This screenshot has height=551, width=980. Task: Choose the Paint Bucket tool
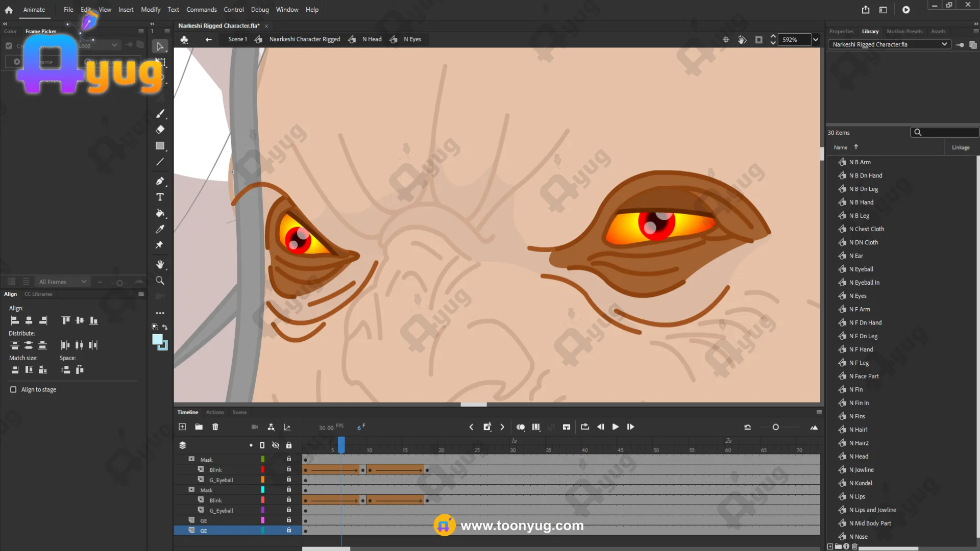tap(160, 213)
